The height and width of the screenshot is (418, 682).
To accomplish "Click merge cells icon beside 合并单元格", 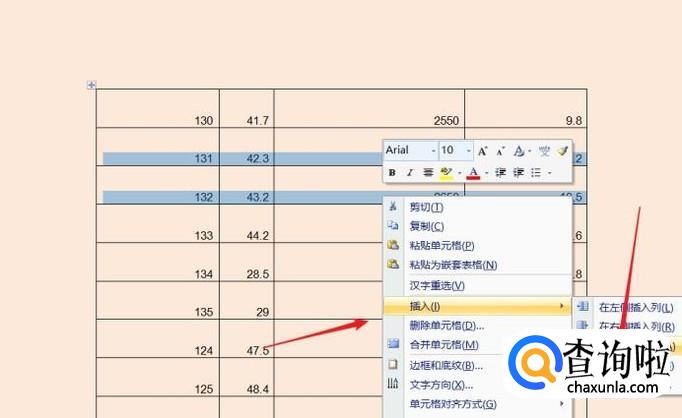I will point(393,344).
